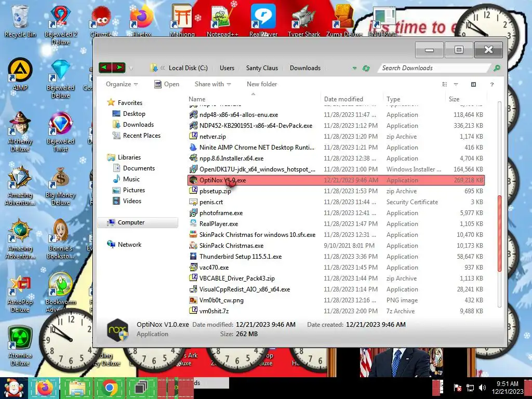Image resolution: width=532 pixels, height=399 pixels.
Task: Select npp.8.6.Installer.x64.exe icon
Action: coord(193,158)
